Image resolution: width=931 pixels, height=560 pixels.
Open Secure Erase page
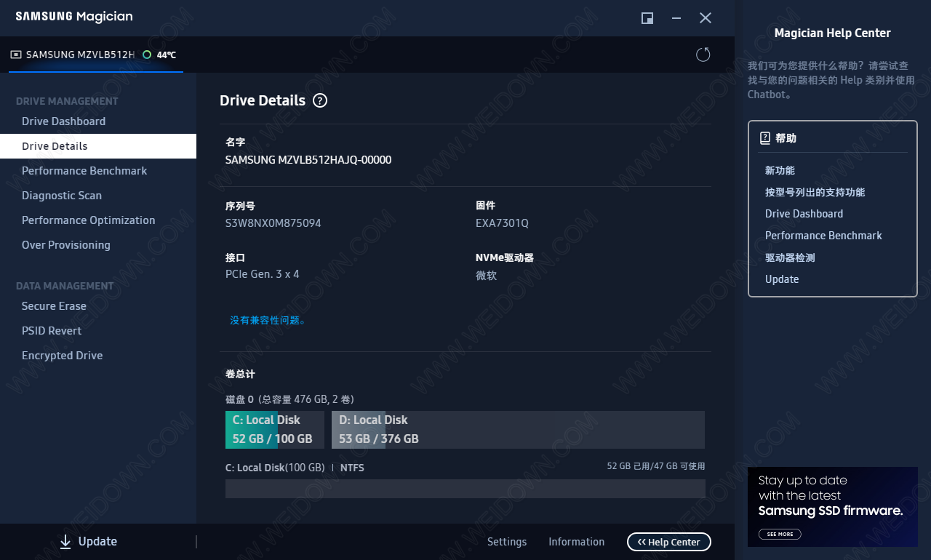(54, 306)
